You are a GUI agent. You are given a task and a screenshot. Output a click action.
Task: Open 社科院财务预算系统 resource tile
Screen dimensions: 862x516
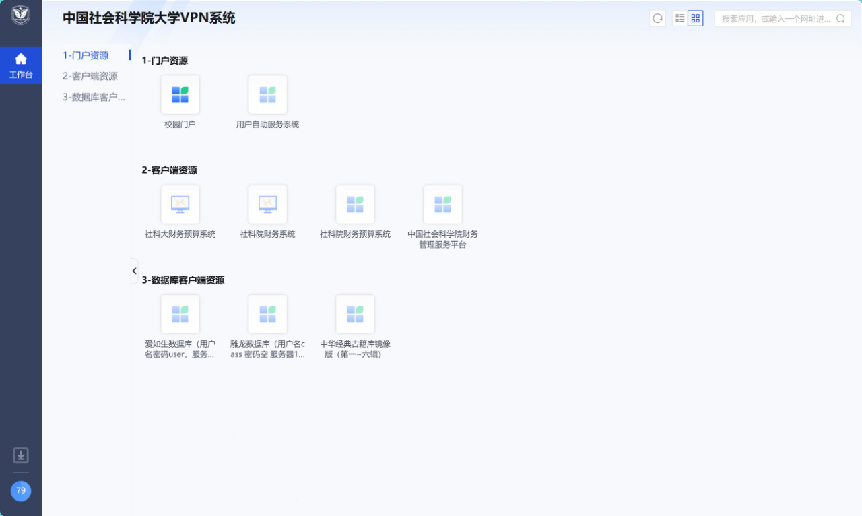[355, 204]
